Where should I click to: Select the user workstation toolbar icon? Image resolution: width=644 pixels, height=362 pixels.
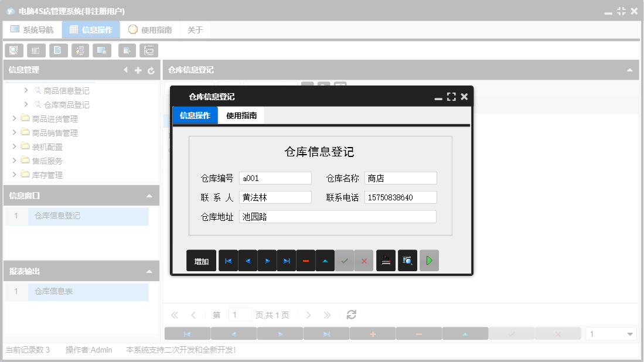click(80, 50)
